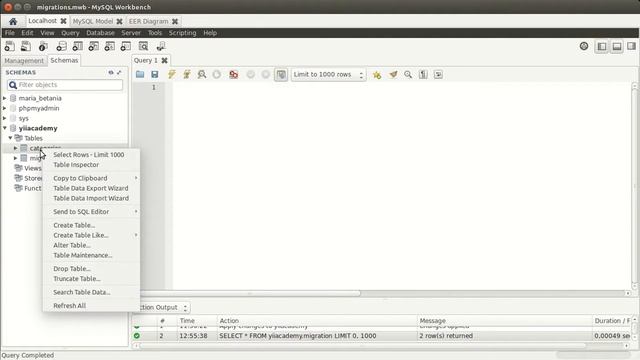Create a new schema toolbar icon
Screen dimensions: 640x360
point(61,47)
